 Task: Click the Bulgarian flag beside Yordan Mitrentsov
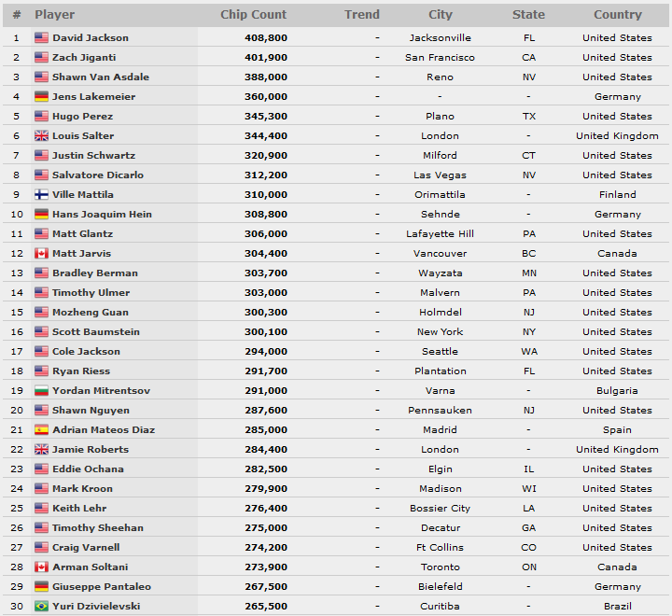pyautogui.click(x=41, y=390)
